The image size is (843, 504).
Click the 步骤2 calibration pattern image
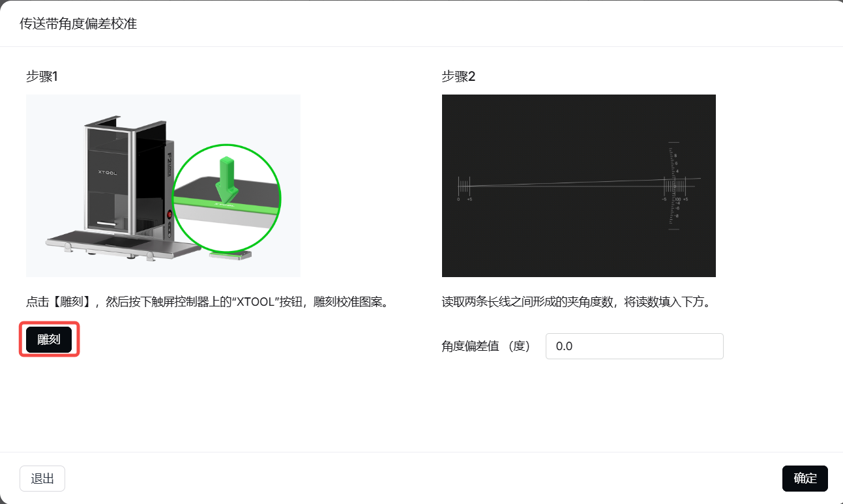[578, 185]
